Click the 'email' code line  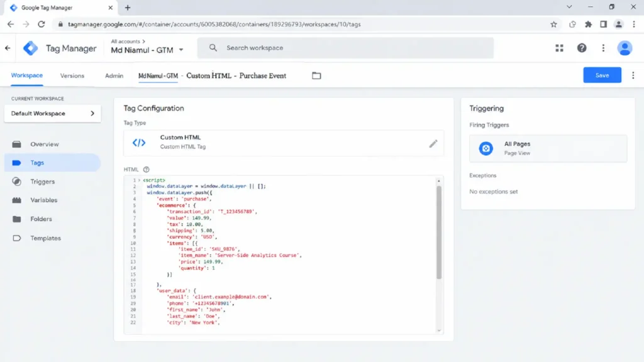point(219,297)
